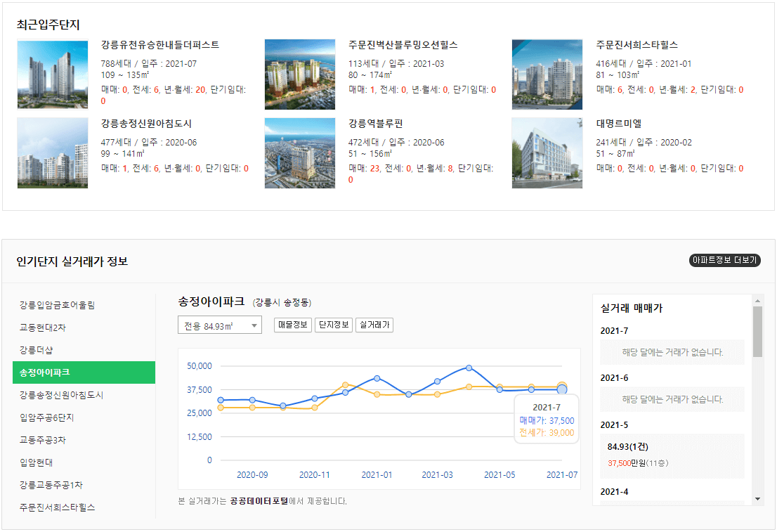Open the 강릉역블루핀 complex thumbnail

pos(300,153)
